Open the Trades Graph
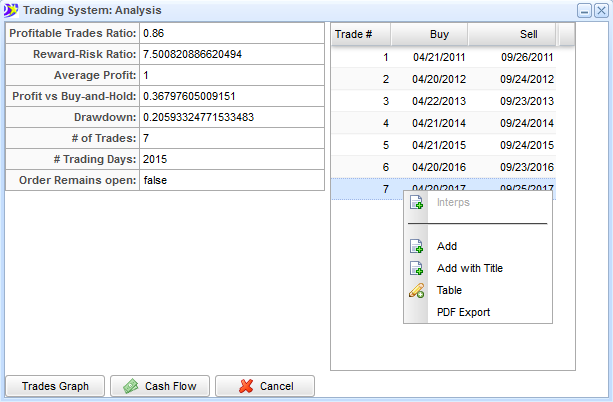This screenshot has width=613, height=402. coord(55,386)
